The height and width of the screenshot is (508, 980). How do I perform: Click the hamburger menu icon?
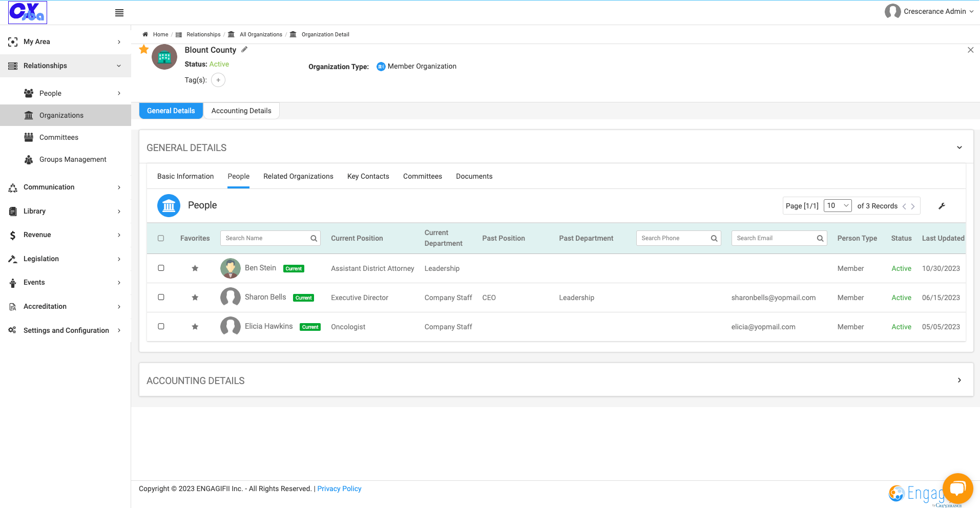[x=119, y=13]
